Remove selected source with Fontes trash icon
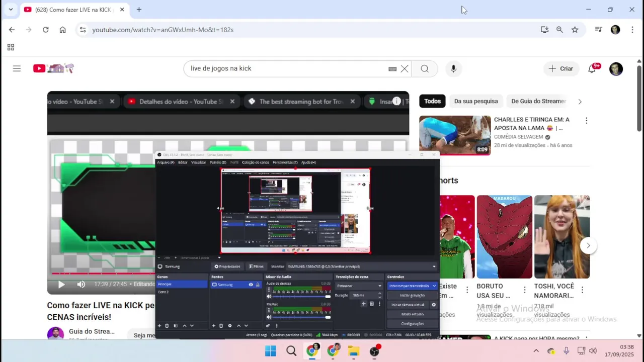Image resolution: width=644 pixels, height=362 pixels. 221,326
